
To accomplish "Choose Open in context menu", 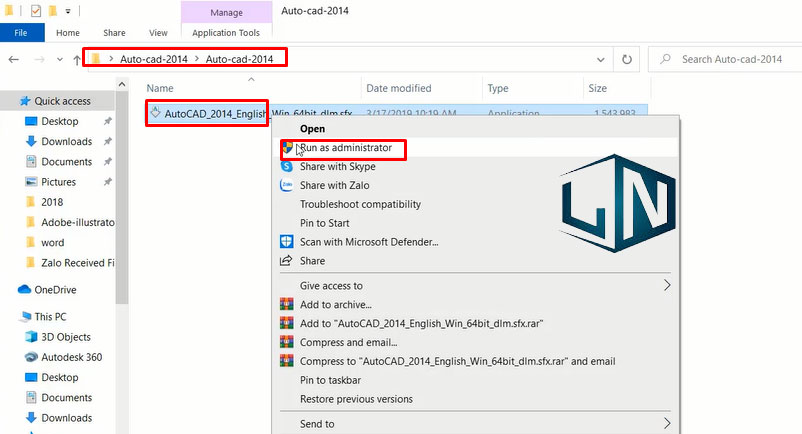I will (x=312, y=129).
